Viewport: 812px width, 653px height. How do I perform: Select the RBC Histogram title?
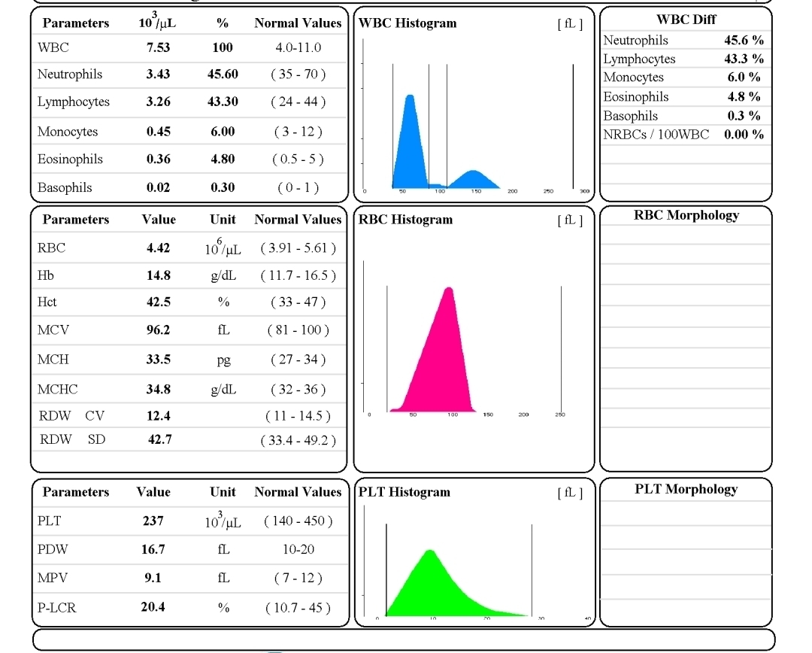point(406,220)
